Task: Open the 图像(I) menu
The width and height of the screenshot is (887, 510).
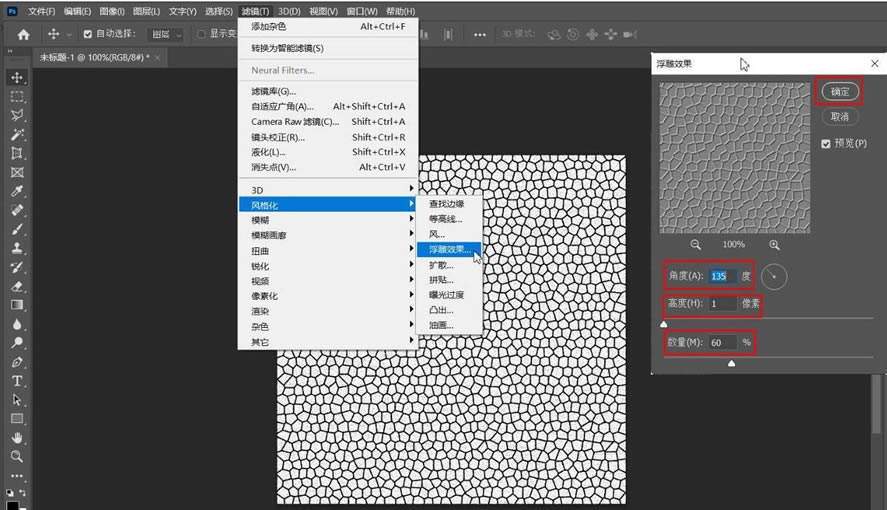Action: pyautogui.click(x=111, y=11)
